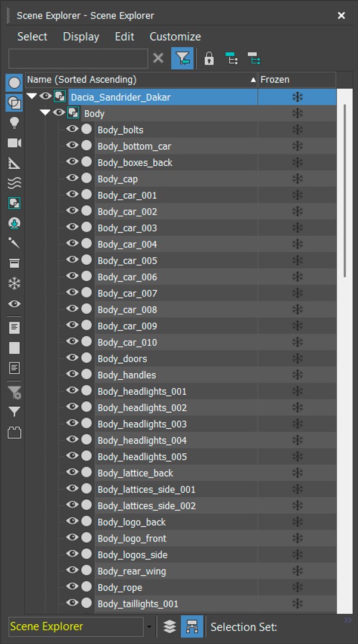358x644 pixels.
Task: Toggle eye icon for Body_rope
Action: (72, 587)
